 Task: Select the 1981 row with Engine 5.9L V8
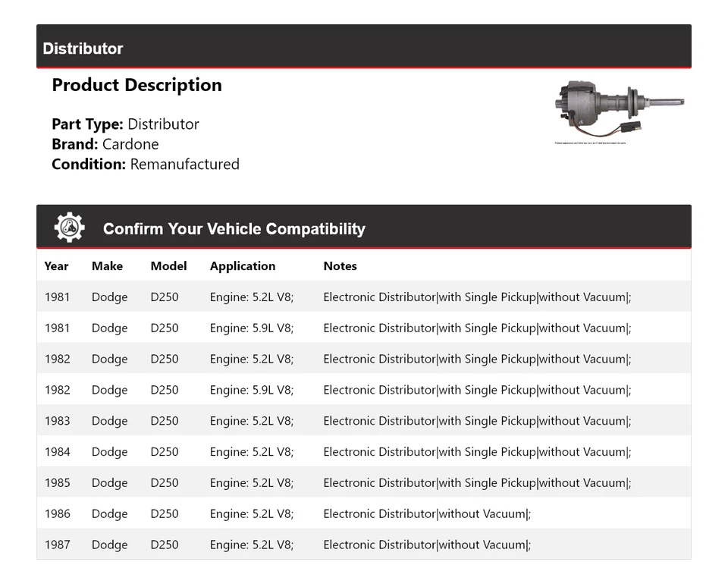pos(364,328)
